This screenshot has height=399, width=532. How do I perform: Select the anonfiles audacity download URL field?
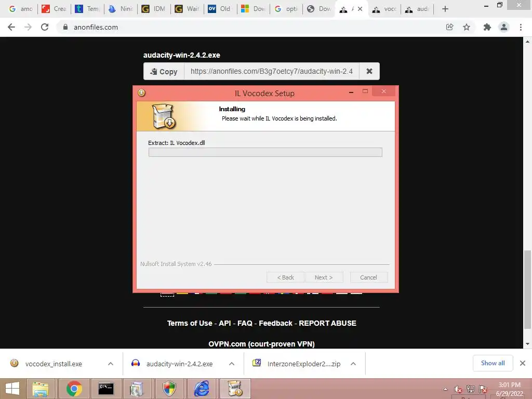pyautogui.click(x=271, y=71)
